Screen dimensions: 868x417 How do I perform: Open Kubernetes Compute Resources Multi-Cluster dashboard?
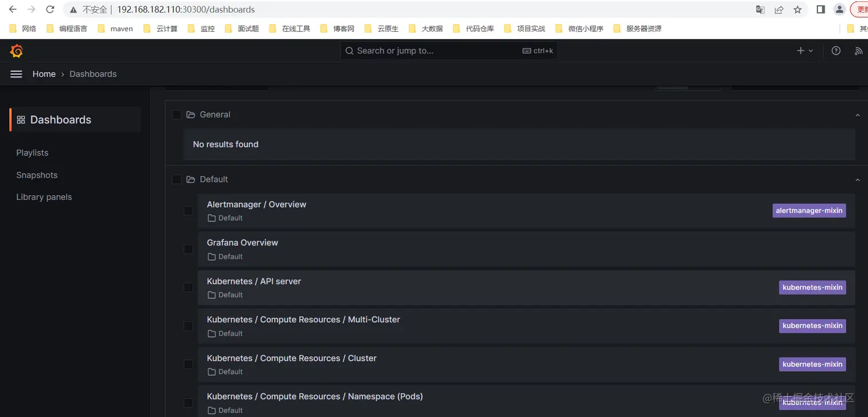pyautogui.click(x=303, y=319)
